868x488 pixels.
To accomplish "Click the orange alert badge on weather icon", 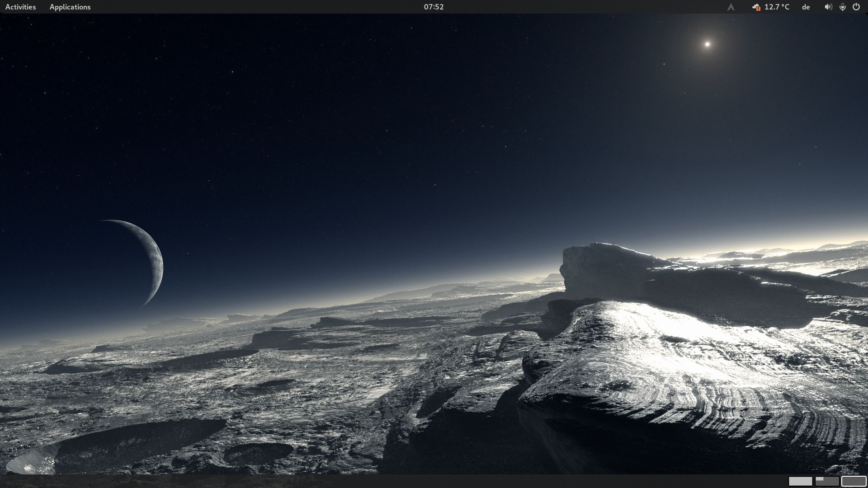I will pyautogui.click(x=758, y=9).
